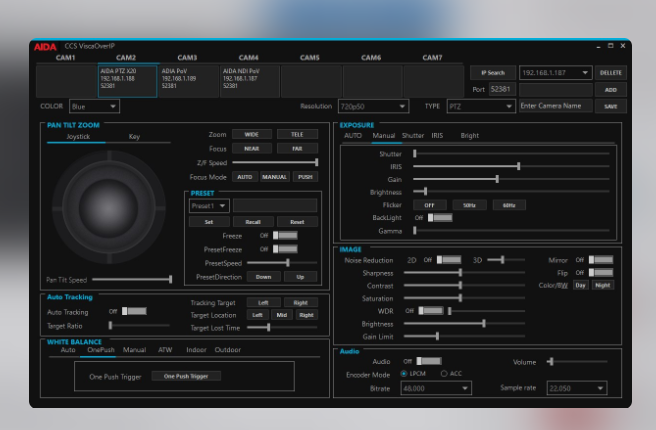The width and height of the screenshot is (656, 430).
Task: Click the Pan Tilt Speed slider
Action: point(132,279)
